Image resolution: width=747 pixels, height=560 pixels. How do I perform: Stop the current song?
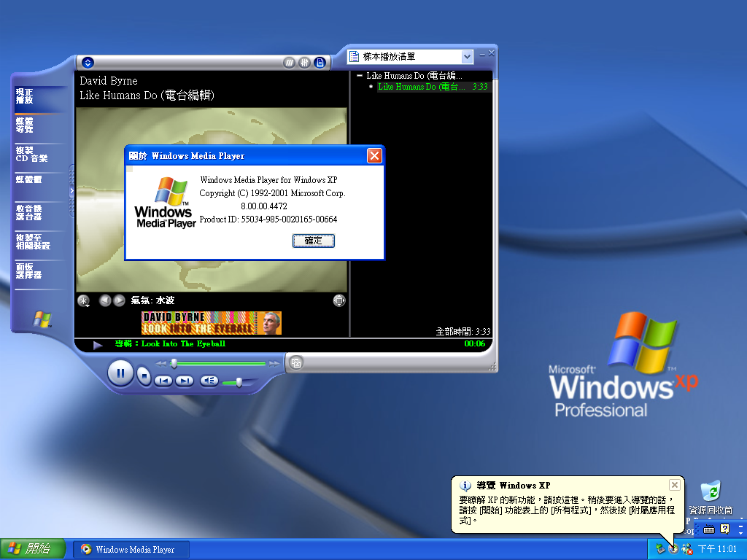144,376
